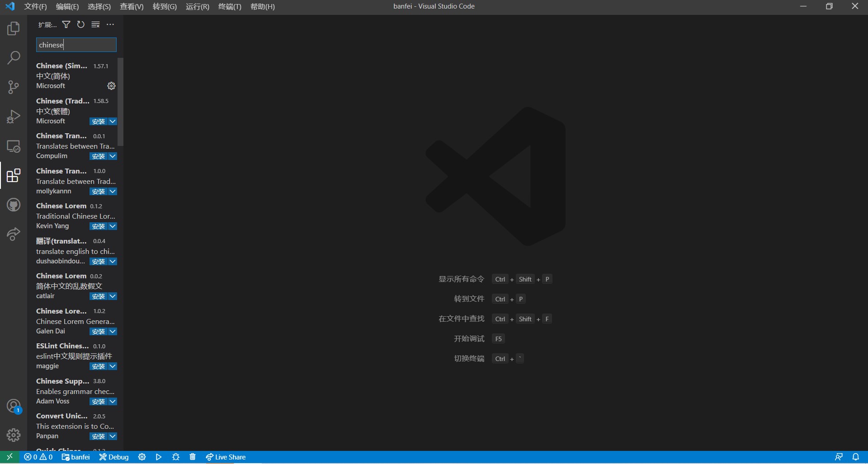
Task: Expand install options for Kevin Yang extension
Action: 113,226
